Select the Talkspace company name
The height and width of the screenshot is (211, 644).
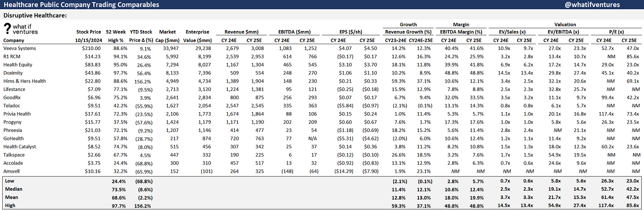pos(15,155)
